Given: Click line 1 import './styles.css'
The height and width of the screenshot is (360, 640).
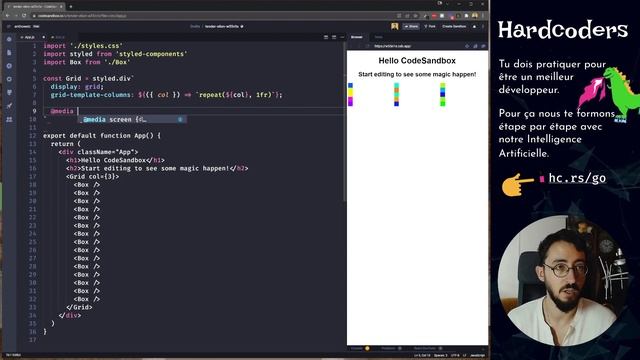Looking at the screenshot, I should [x=83, y=46].
